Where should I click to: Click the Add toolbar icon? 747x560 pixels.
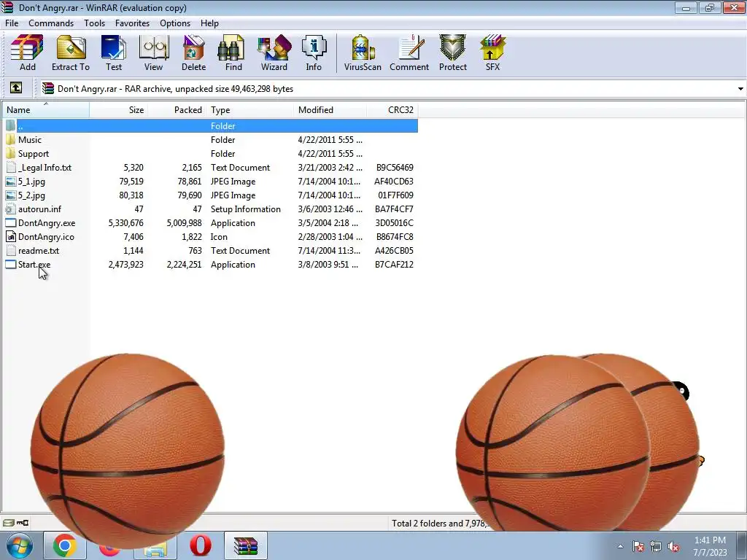click(x=27, y=52)
